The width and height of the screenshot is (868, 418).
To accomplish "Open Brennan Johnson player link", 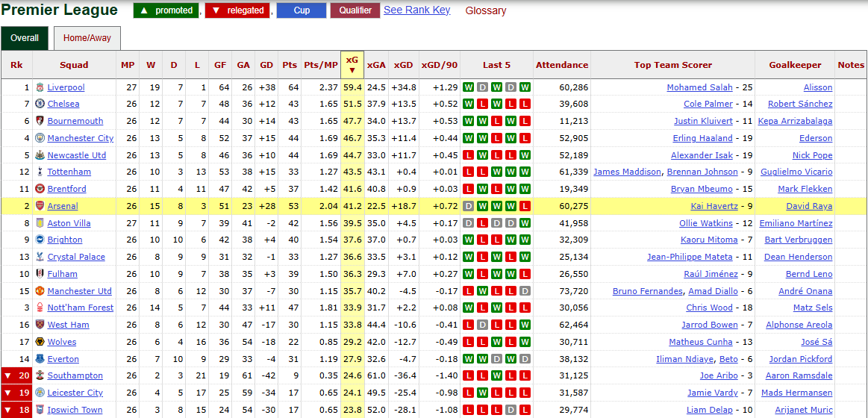I will [702, 172].
